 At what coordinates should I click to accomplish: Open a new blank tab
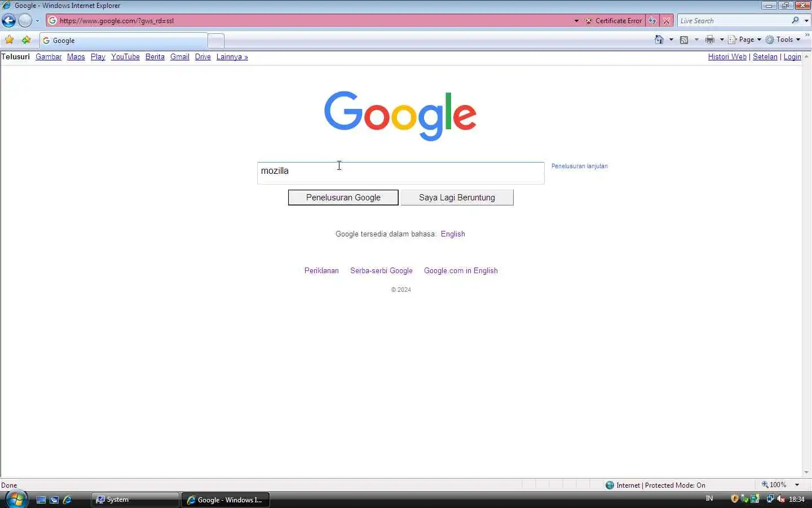[216, 41]
